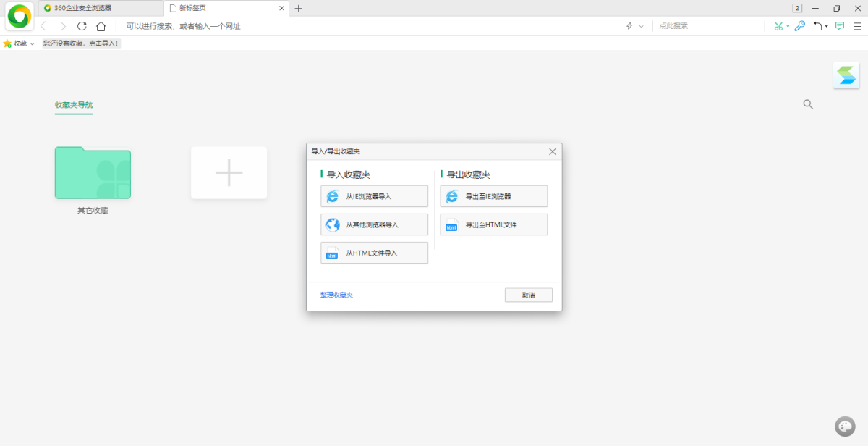Click the address bar input field
This screenshot has width=868, height=446.
289,26
